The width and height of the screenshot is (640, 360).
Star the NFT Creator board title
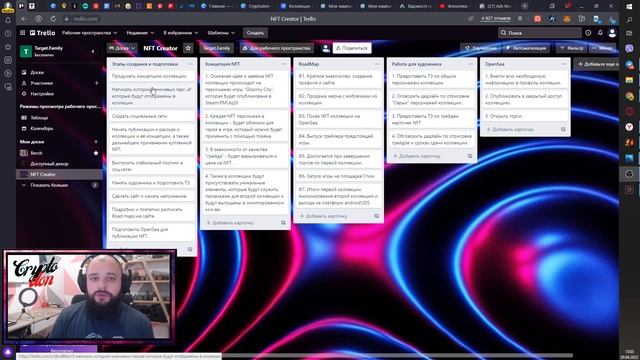coord(188,48)
